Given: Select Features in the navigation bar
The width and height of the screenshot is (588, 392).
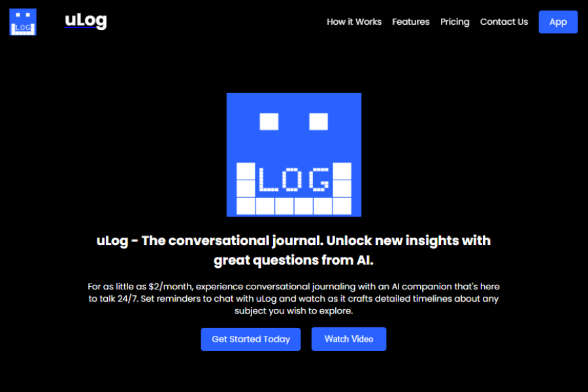Looking at the screenshot, I should pyautogui.click(x=411, y=22).
